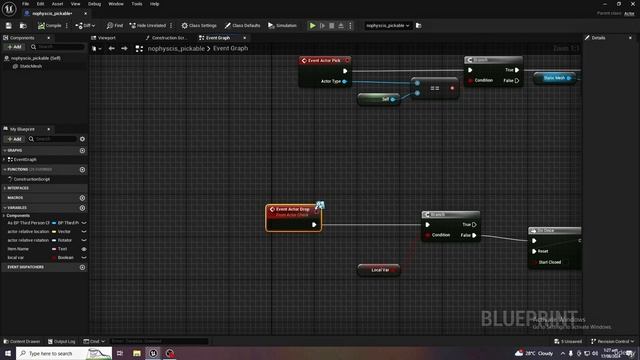Toggle Hide Unrelated nodes
The image size is (640, 360).
[x=147, y=26]
